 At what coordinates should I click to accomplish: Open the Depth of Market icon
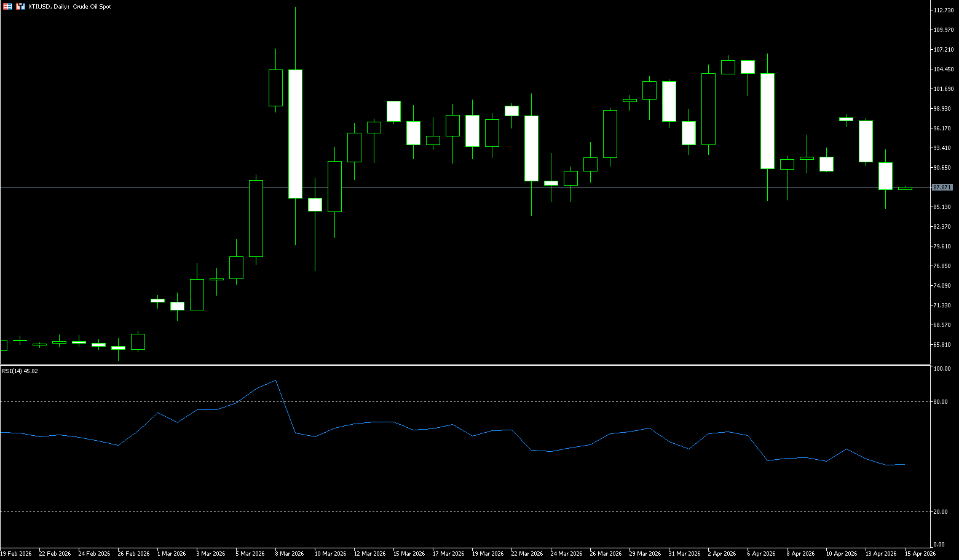[x=21, y=6]
